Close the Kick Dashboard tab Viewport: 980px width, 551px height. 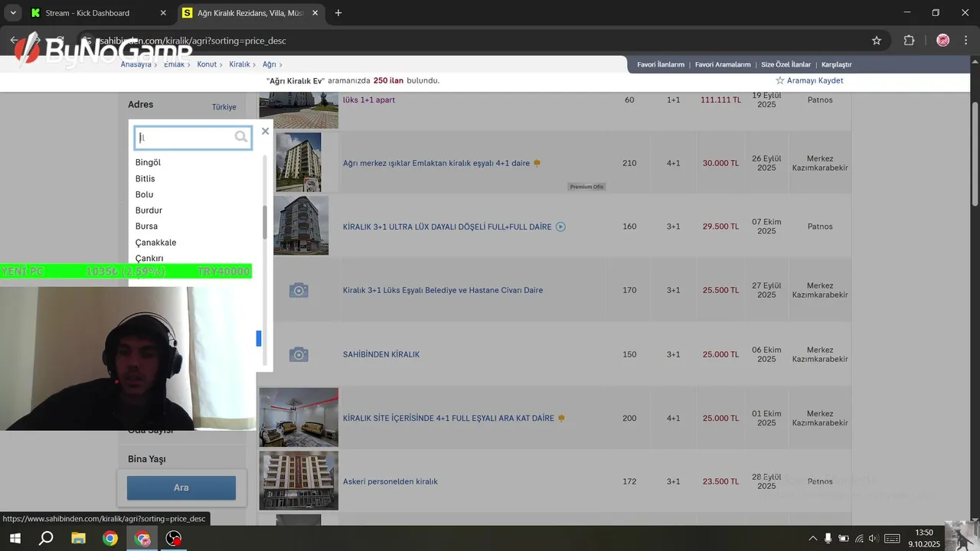[163, 13]
